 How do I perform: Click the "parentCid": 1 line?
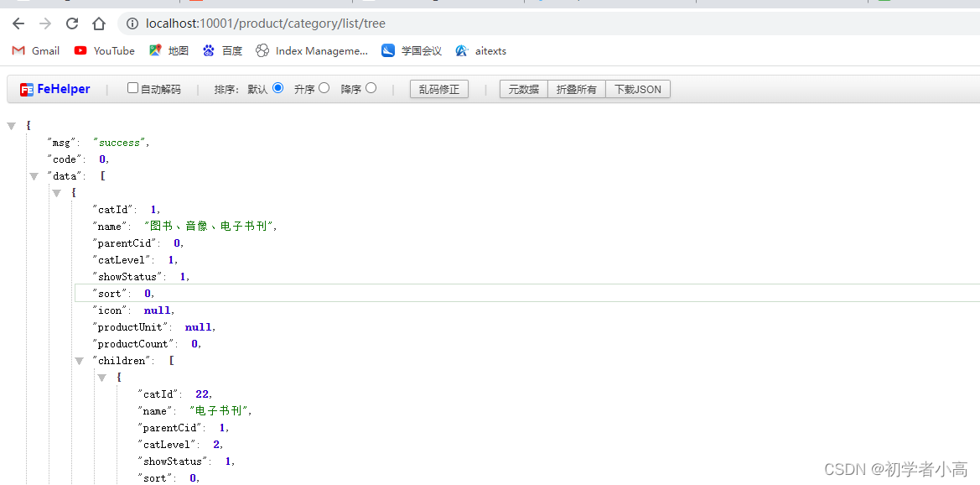(x=184, y=428)
